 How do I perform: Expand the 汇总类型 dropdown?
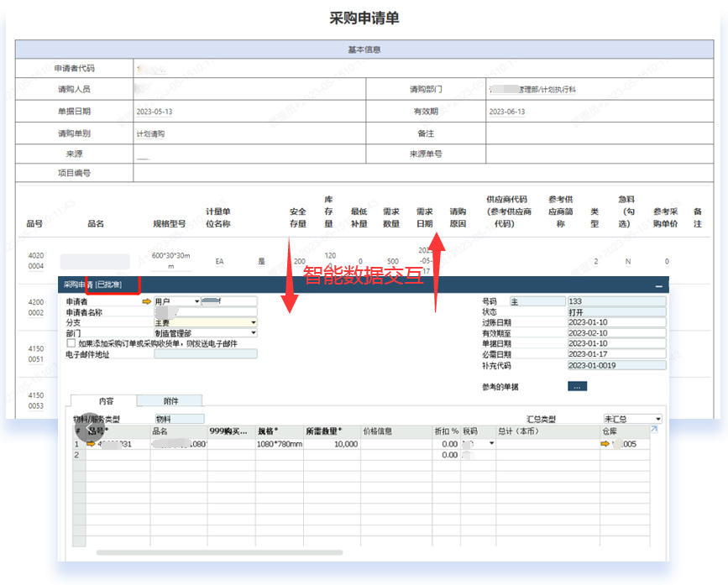(x=657, y=419)
